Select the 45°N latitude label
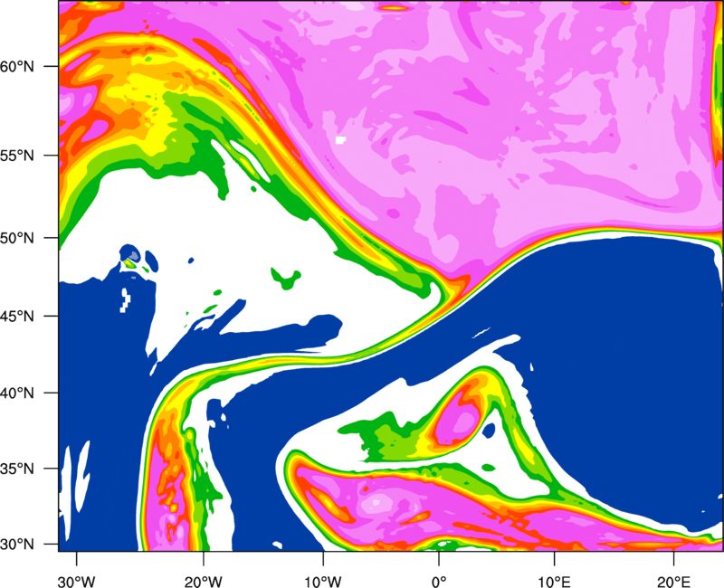The image size is (724, 588). pyautogui.click(x=17, y=316)
